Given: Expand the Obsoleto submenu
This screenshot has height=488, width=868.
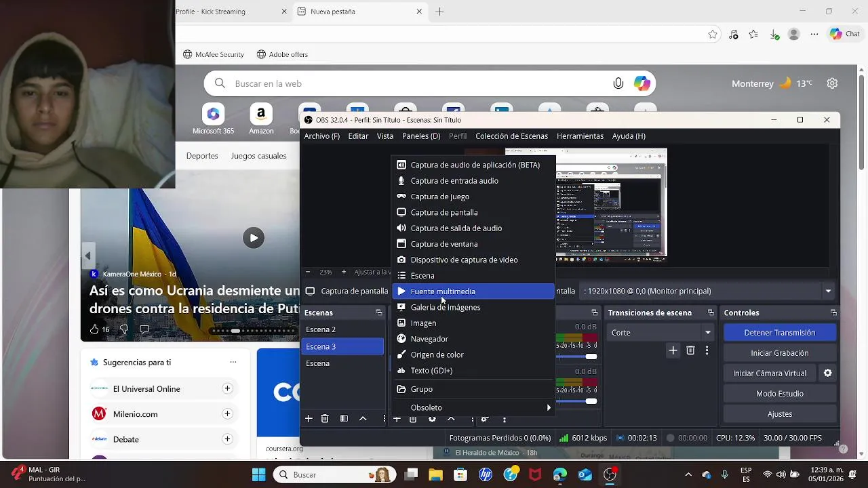Looking at the screenshot, I should point(473,407).
